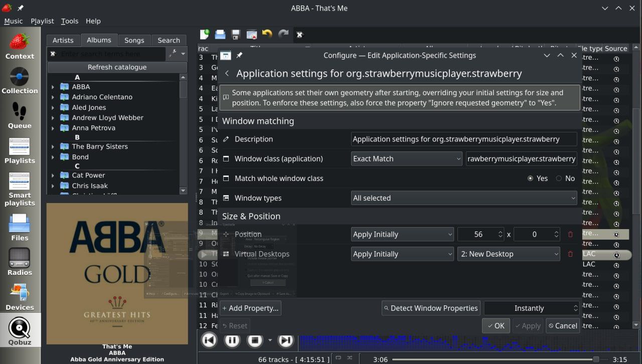Viewport: 642px width, 364px height.
Task: Click the new playlist toolbar icon
Action: click(x=204, y=35)
